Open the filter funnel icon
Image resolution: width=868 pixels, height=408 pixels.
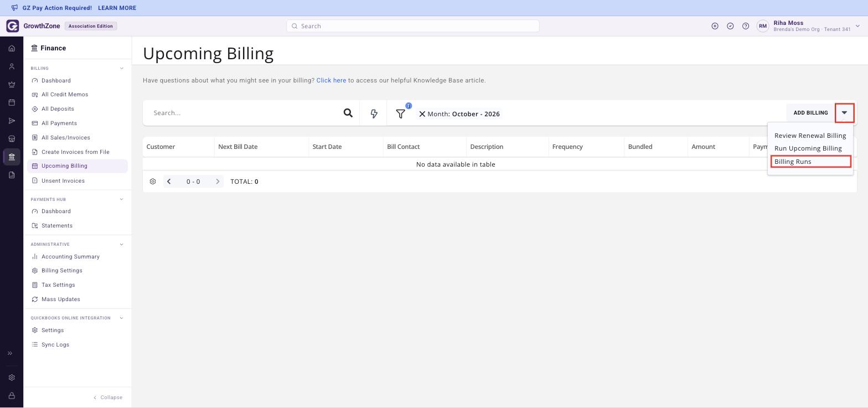401,113
